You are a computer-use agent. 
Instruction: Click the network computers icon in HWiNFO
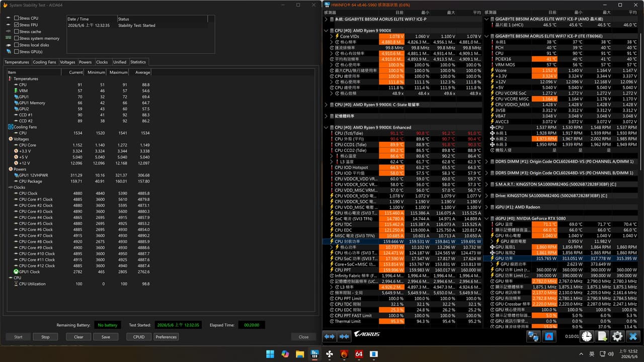coord(533,336)
